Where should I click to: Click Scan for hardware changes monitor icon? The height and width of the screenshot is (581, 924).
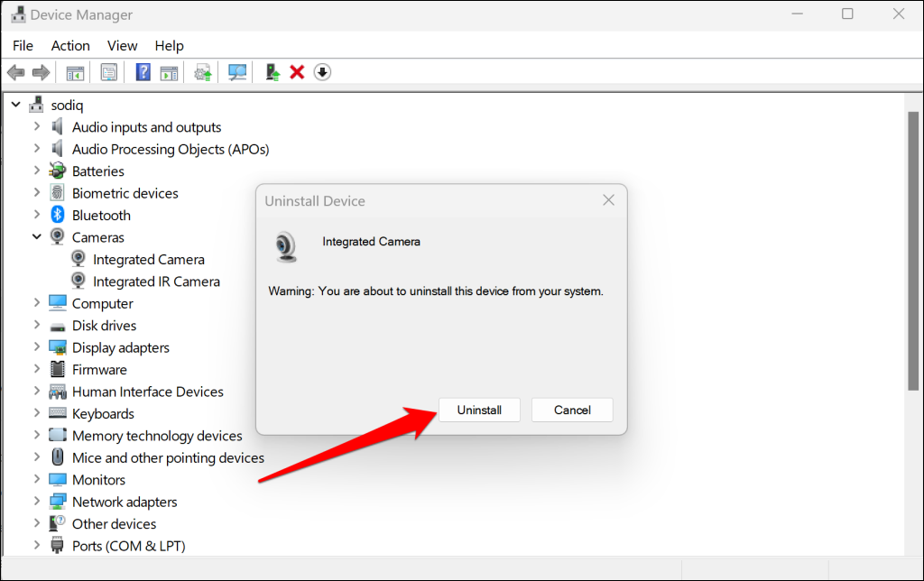click(x=237, y=72)
